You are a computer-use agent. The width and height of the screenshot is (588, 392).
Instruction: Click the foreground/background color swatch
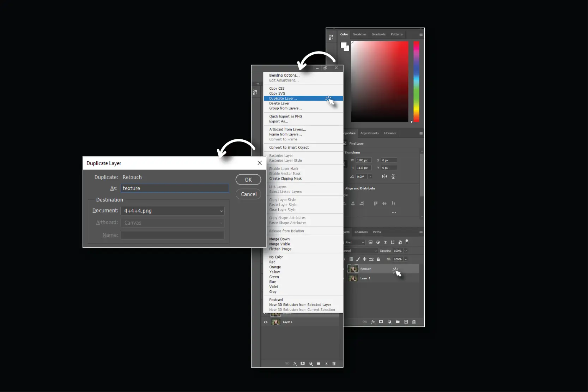click(x=345, y=46)
